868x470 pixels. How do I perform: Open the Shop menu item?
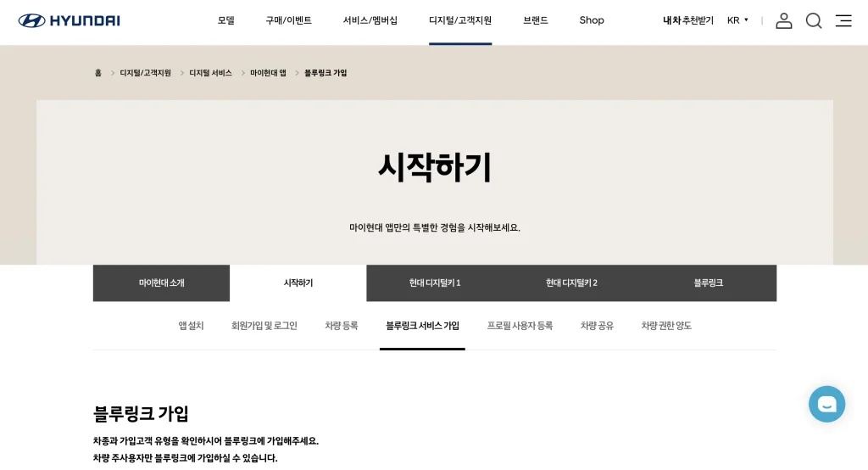pos(591,20)
